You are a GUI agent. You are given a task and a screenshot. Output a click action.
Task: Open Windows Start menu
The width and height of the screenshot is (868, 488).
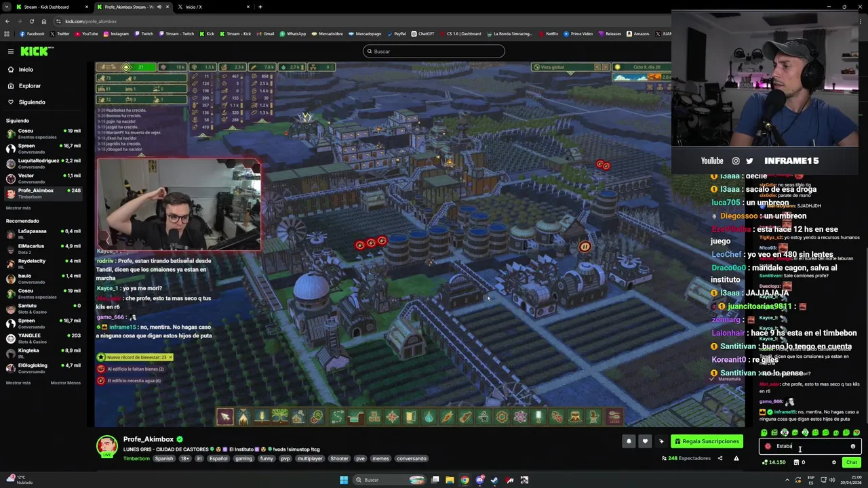point(344,480)
